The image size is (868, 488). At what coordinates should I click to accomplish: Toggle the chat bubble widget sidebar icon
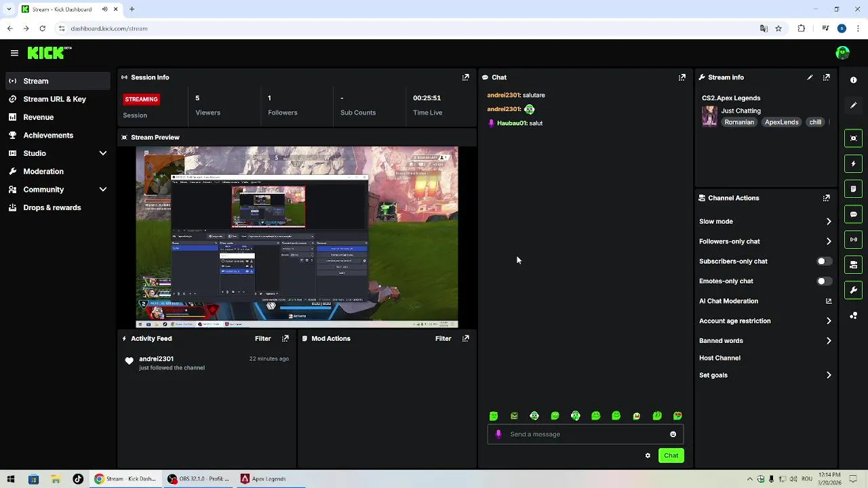tap(853, 214)
